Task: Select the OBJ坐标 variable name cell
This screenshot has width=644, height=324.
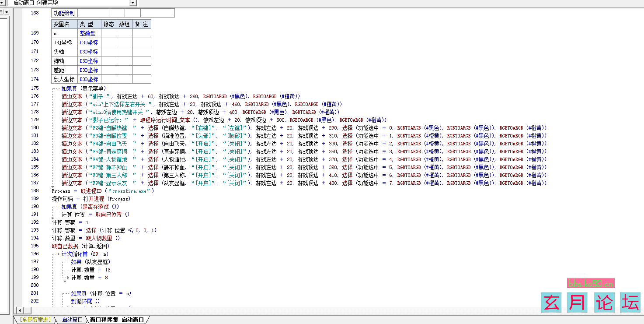Action: tap(65, 42)
